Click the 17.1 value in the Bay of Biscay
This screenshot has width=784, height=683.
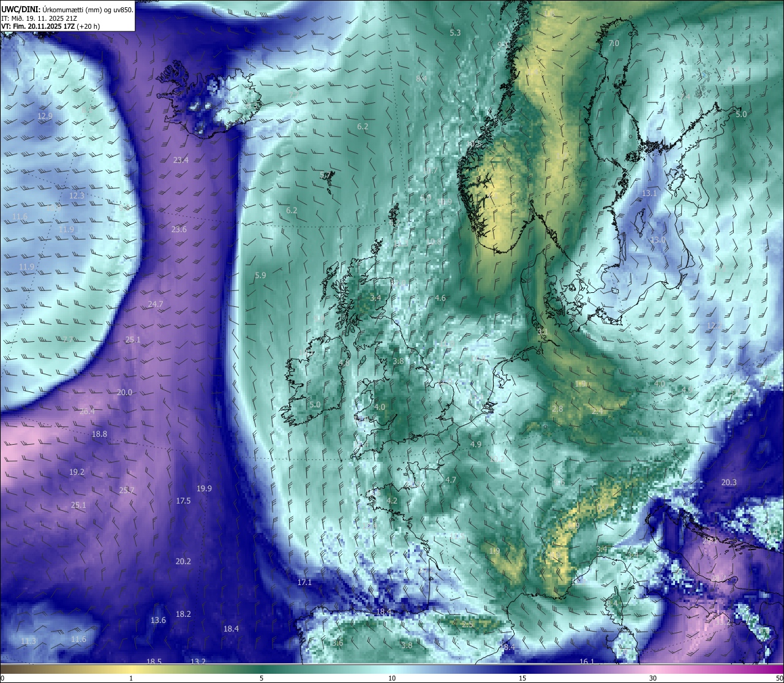click(304, 582)
